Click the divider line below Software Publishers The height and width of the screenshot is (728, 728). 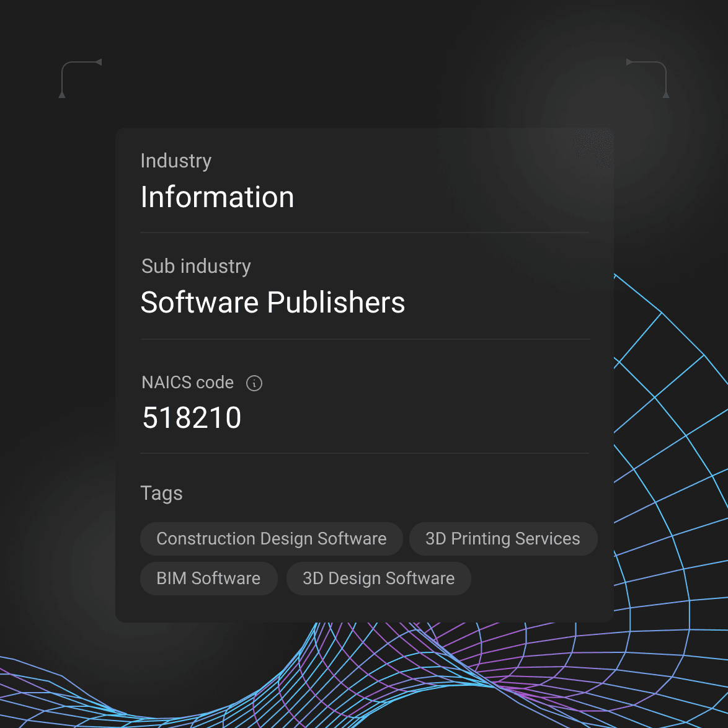pyautogui.click(x=365, y=339)
